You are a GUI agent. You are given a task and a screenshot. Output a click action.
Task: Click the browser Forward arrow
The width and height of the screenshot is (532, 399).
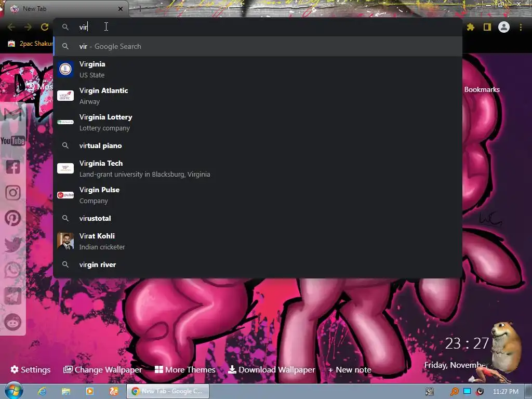click(x=28, y=27)
